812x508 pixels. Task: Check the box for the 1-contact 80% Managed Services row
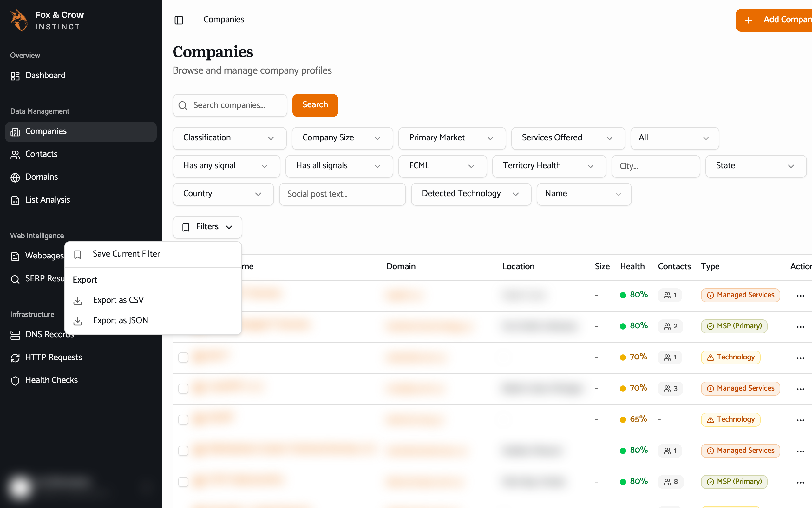pyautogui.click(x=183, y=451)
